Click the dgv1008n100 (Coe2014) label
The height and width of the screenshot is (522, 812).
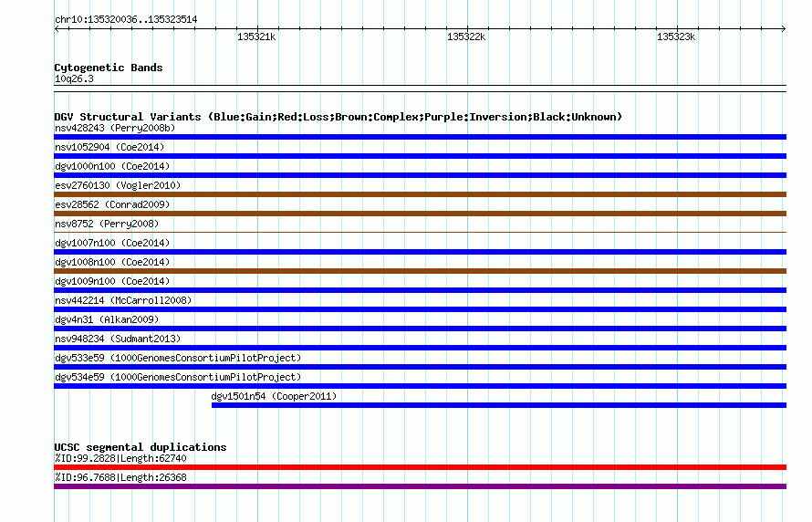click(112, 262)
